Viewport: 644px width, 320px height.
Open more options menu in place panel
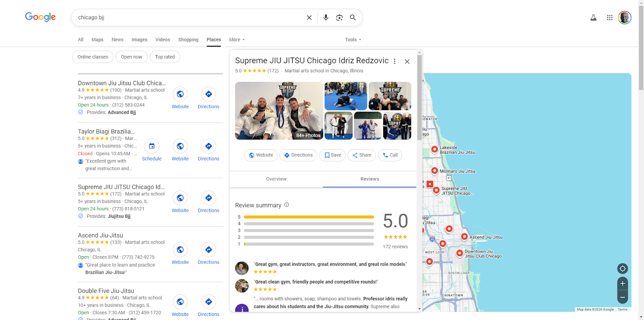(394, 62)
